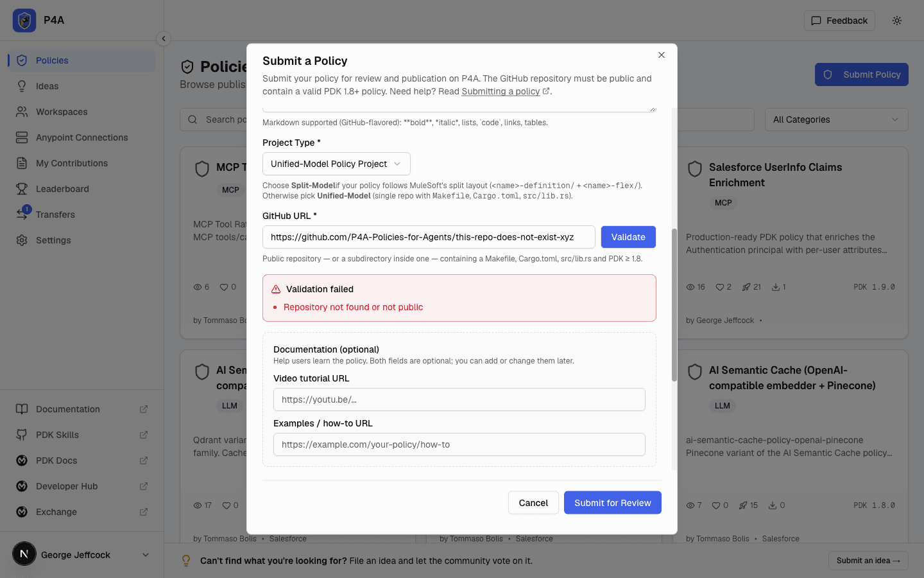Click the shield icon on Pinecone card

coord(695,372)
